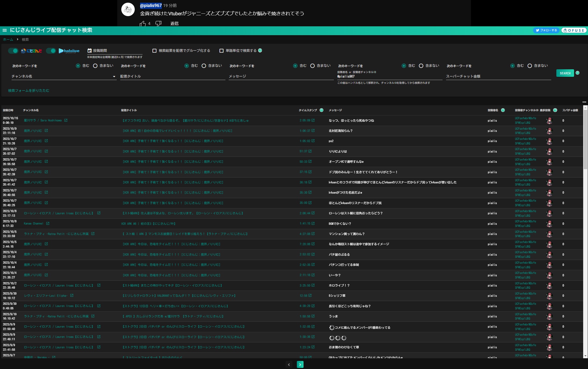Select 'exclude' for message keyword
The image size is (588, 369).
312,66
